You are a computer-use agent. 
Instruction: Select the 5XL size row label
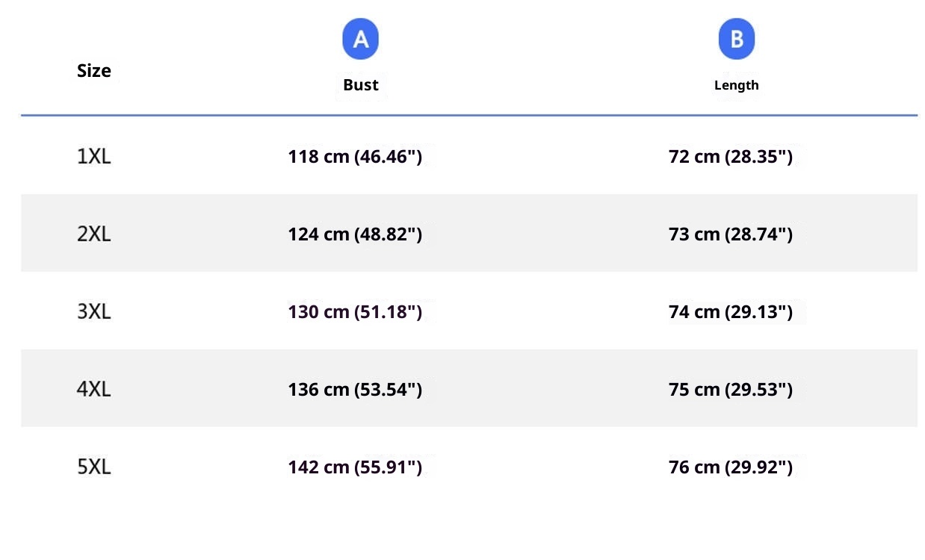94,467
